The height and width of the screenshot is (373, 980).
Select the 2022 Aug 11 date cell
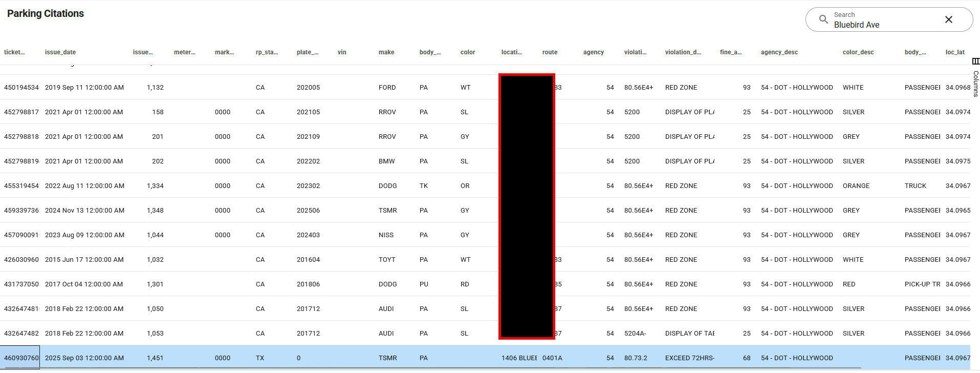[84, 186]
